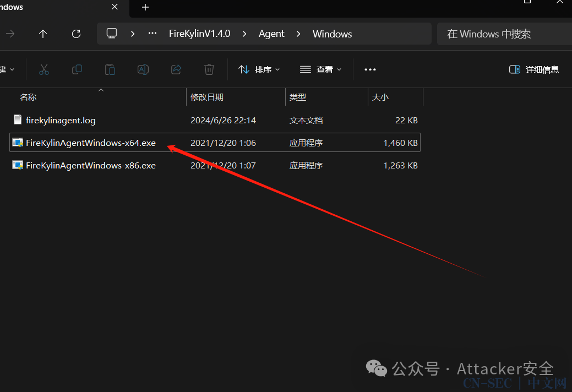Expand chevron after monitor icon
The height and width of the screenshot is (392, 572).
(x=133, y=34)
